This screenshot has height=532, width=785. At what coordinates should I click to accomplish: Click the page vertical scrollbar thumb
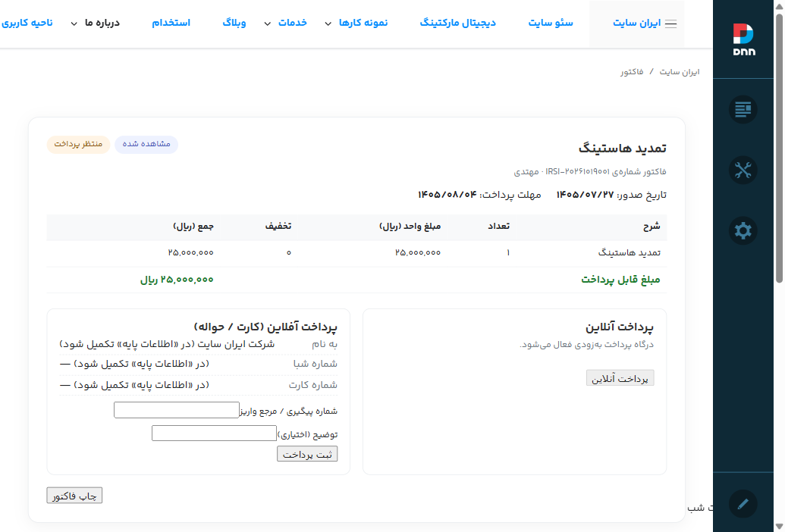(x=779, y=148)
